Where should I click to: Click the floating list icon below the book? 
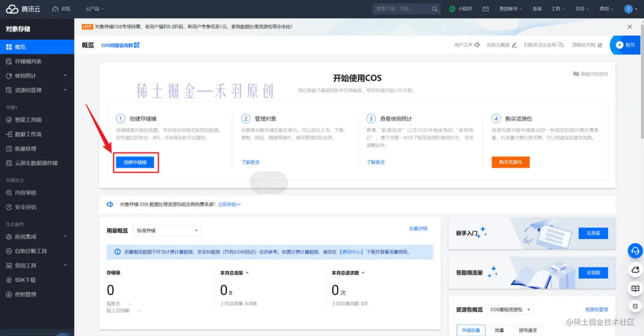pyautogui.click(x=635, y=306)
